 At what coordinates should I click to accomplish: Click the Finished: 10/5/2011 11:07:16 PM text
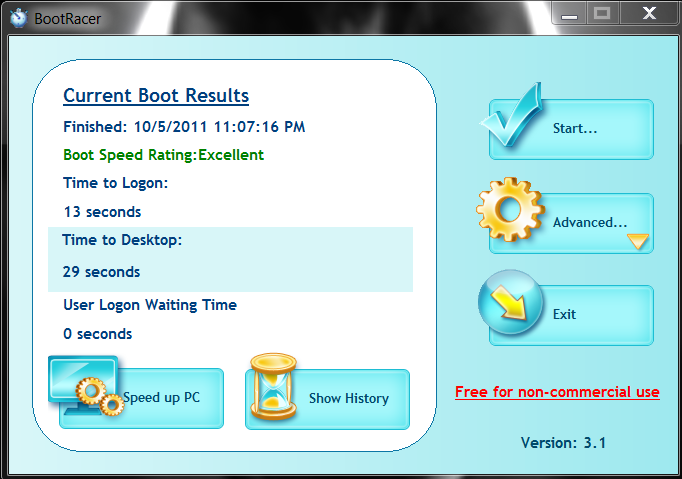pos(184,127)
